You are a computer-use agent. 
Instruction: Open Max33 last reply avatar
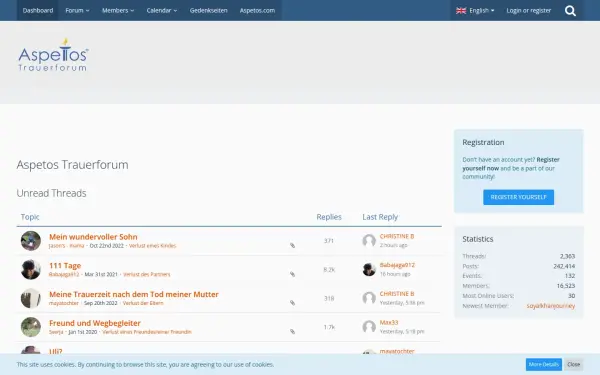(369, 327)
